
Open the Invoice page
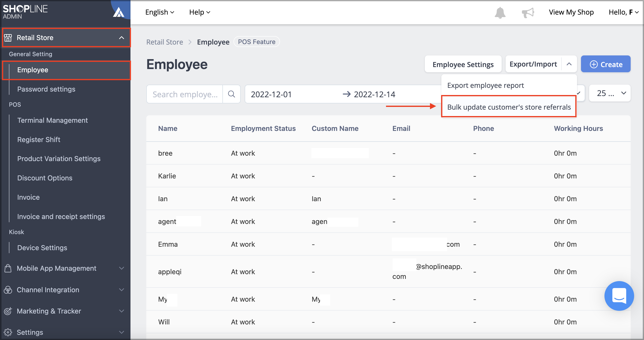tap(28, 197)
